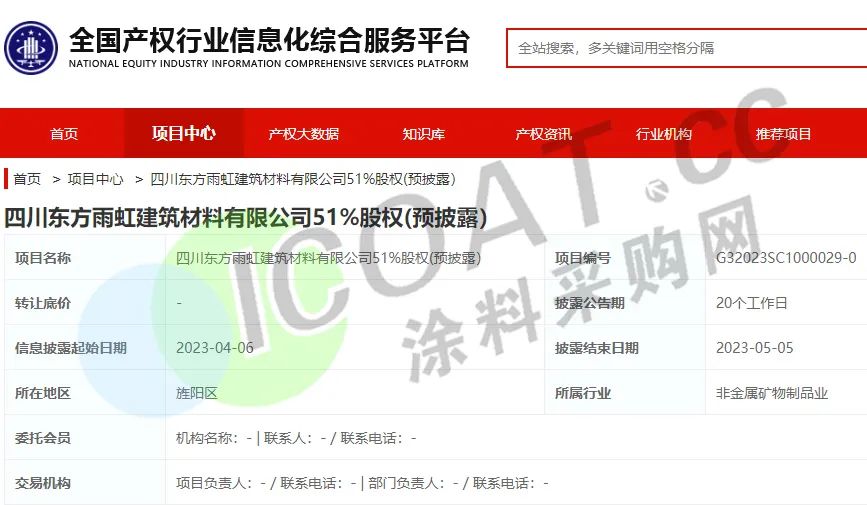867x505 pixels.
Task: Click the 所在地区 label
Action: tap(43, 393)
